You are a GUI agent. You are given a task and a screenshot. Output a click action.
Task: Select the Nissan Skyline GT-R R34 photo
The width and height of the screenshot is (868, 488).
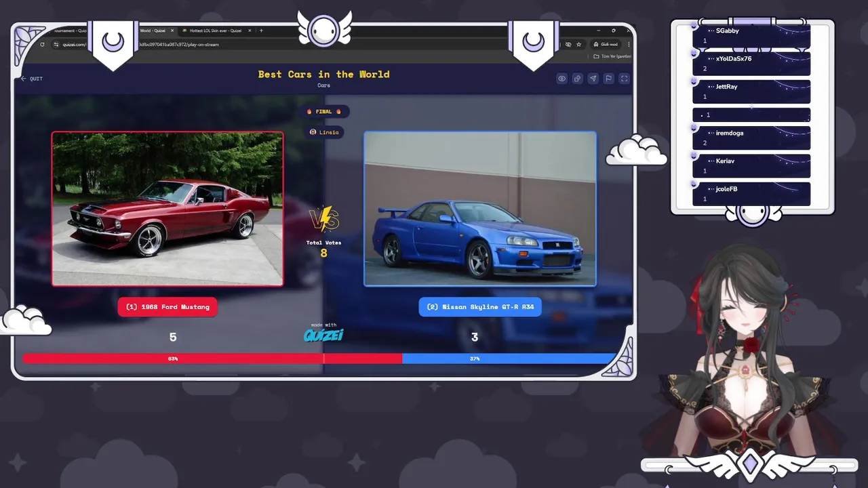coord(480,209)
